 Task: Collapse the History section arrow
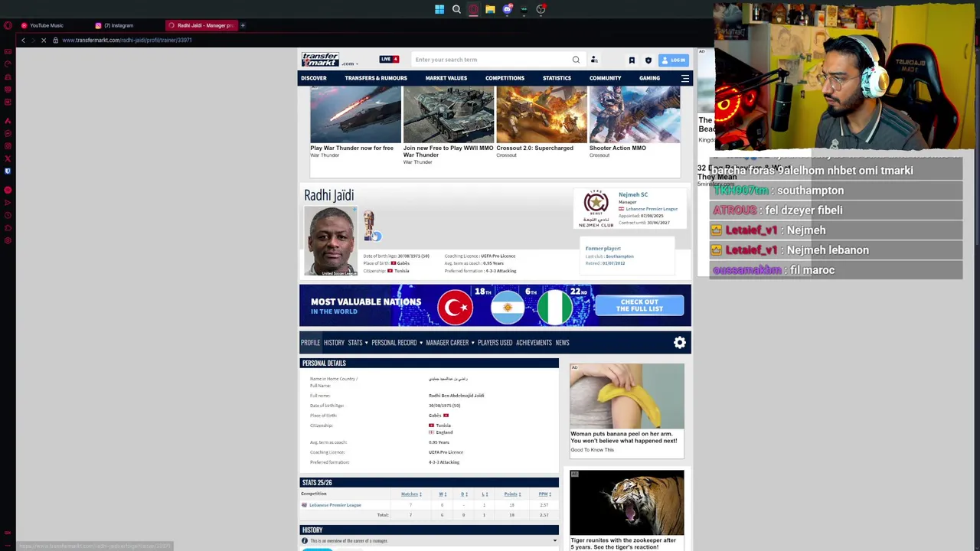pyautogui.click(x=555, y=541)
